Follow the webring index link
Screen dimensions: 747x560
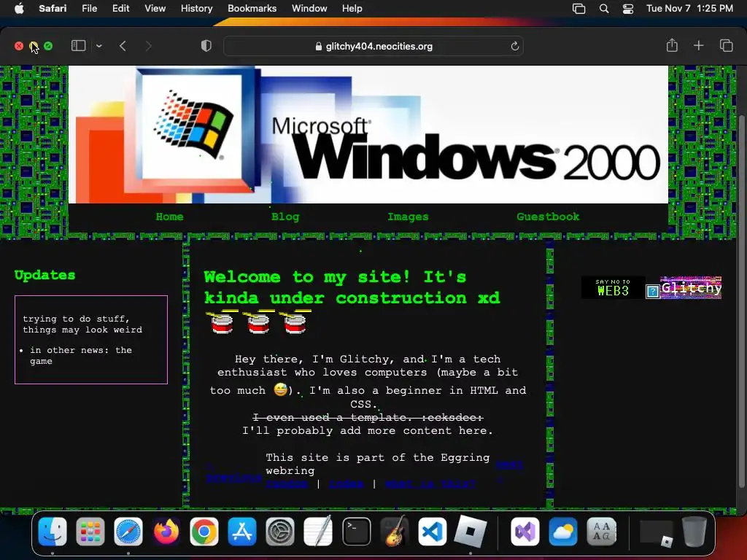click(x=347, y=484)
